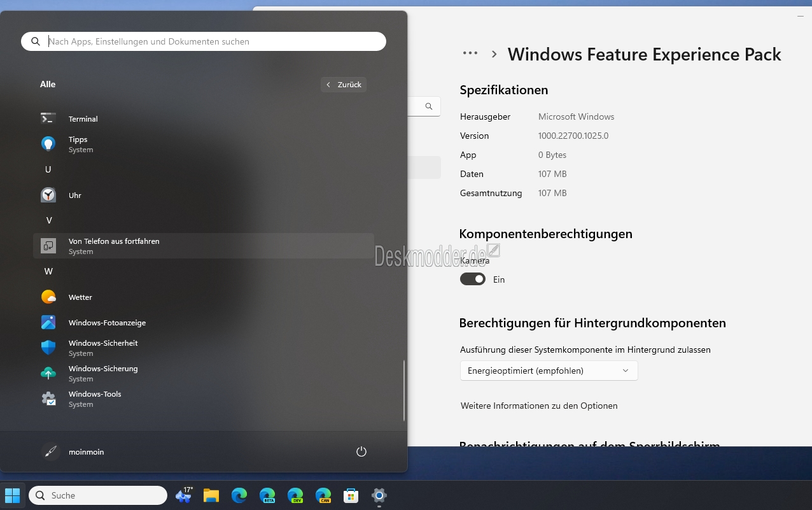
Task: Click the 'Microsoft Windows' publisher value
Action: coord(577,117)
